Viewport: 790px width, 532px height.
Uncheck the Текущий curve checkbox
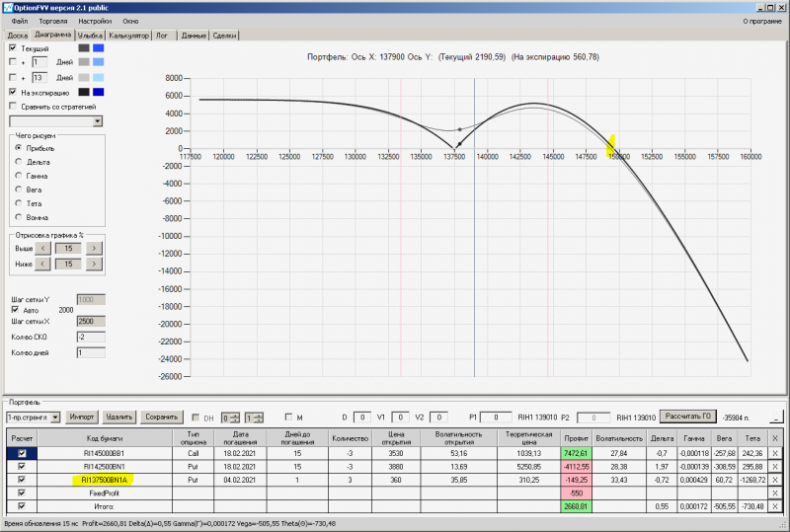[12, 47]
